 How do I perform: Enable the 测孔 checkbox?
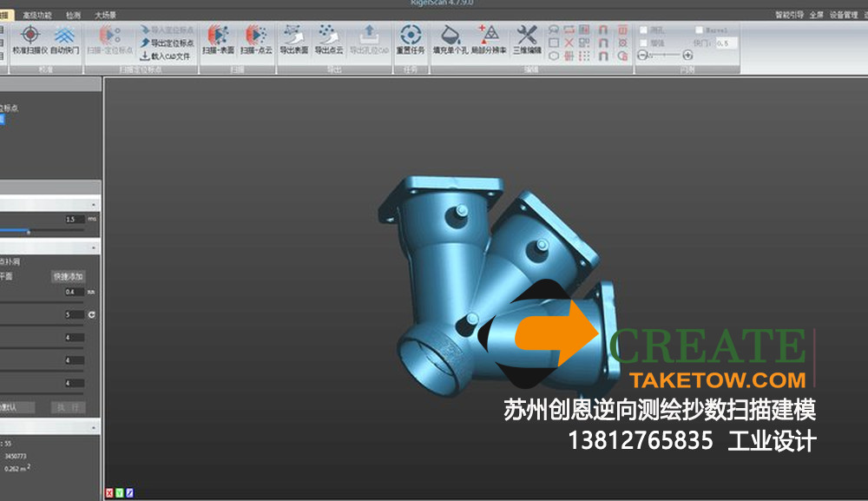[x=644, y=30]
